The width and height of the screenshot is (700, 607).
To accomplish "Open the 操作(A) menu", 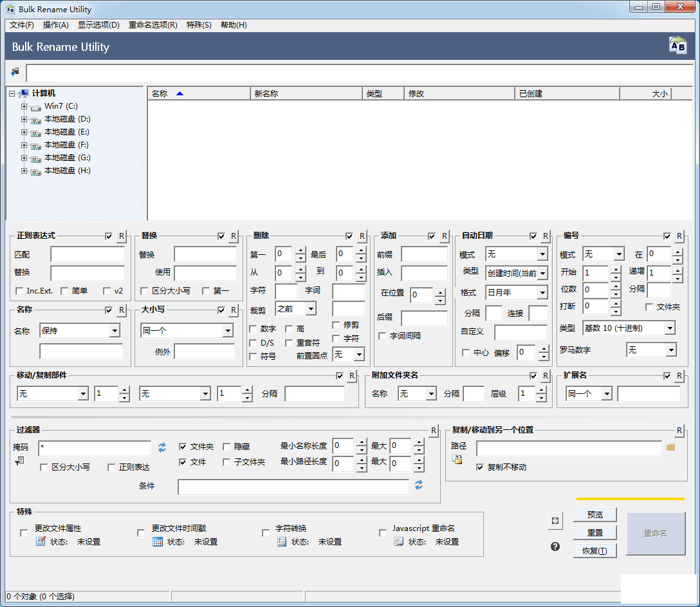I will (56, 25).
